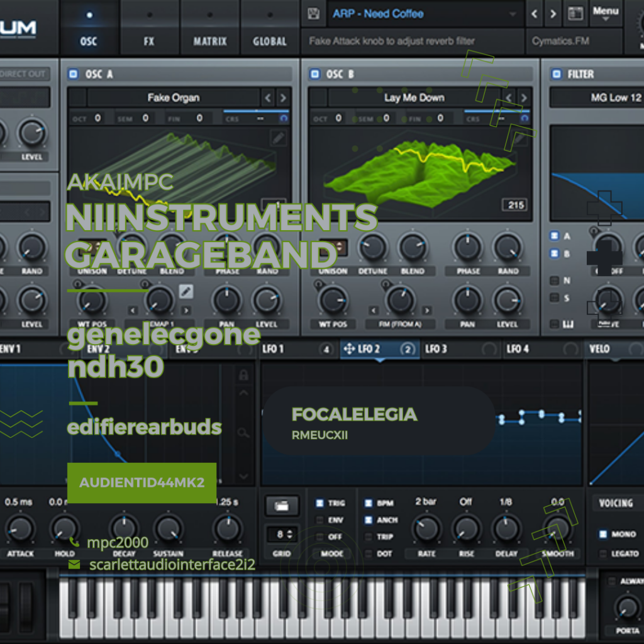Image resolution: width=644 pixels, height=644 pixels.
Task: Click the OSC B unison voices box
Action: coord(333,247)
